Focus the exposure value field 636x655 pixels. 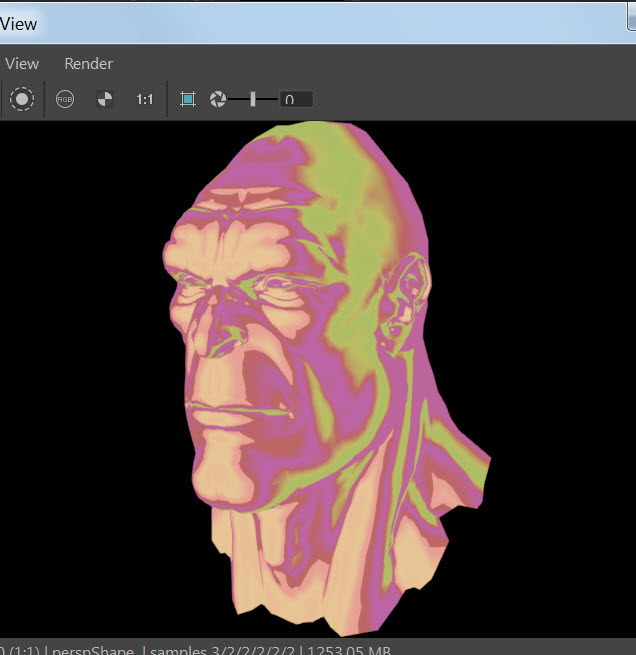click(x=296, y=99)
